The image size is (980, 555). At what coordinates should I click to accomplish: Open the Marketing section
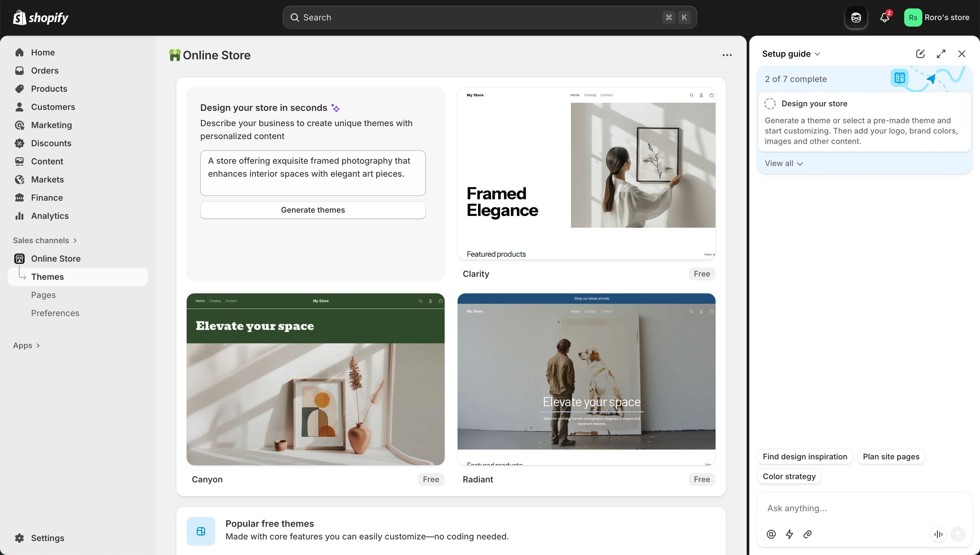[x=52, y=125]
